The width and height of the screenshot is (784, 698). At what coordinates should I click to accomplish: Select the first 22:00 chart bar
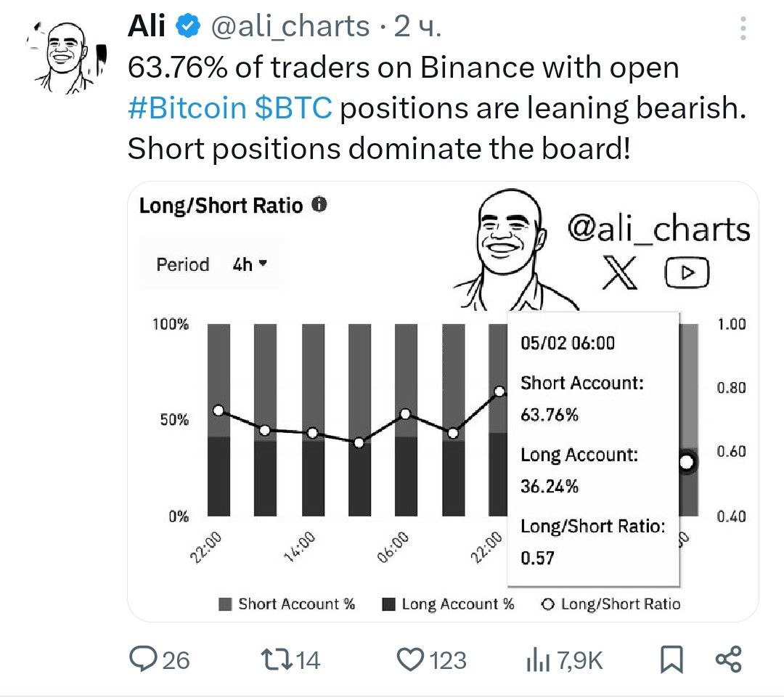click(219, 420)
